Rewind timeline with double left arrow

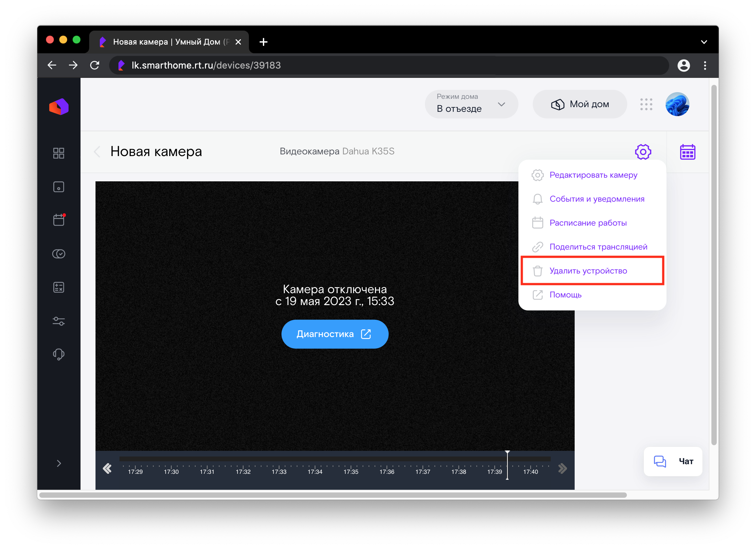(x=107, y=468)
